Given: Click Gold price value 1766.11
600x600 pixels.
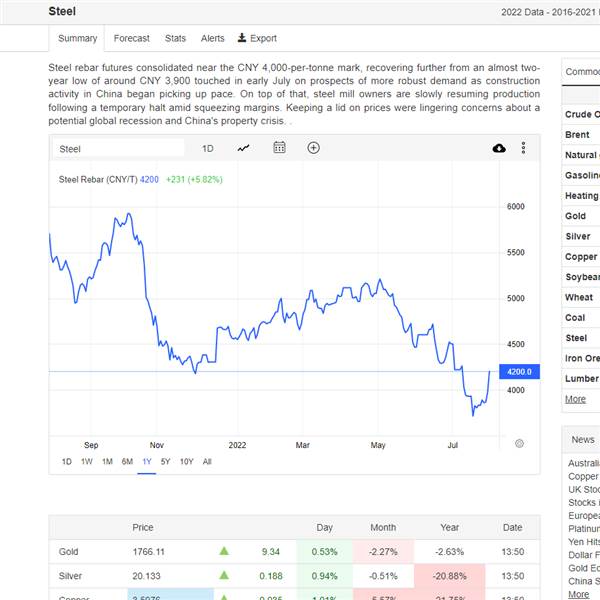Looking at the screenshot, I should pos(148,551).
